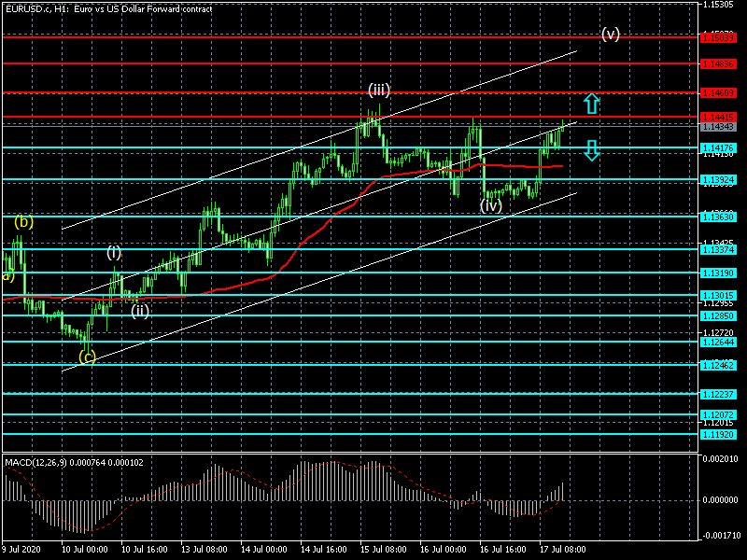Screen dimensions: 747x560
Task: Click the 14 Jul 00:00 time axis label
Action: click(x=265, y=549)
